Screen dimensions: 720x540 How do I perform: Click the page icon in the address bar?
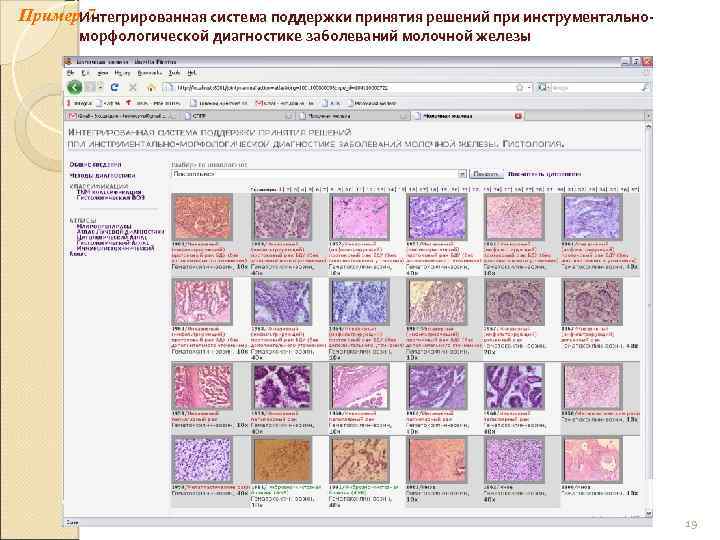[169, 87]
